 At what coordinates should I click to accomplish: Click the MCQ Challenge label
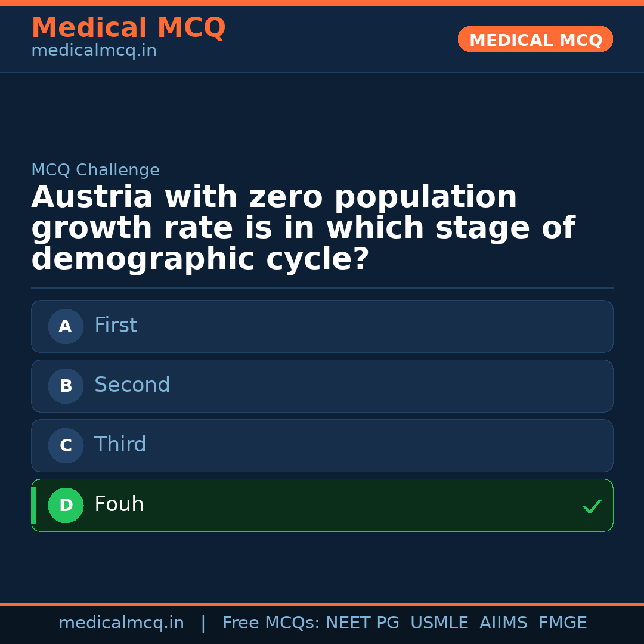point(95,170)
